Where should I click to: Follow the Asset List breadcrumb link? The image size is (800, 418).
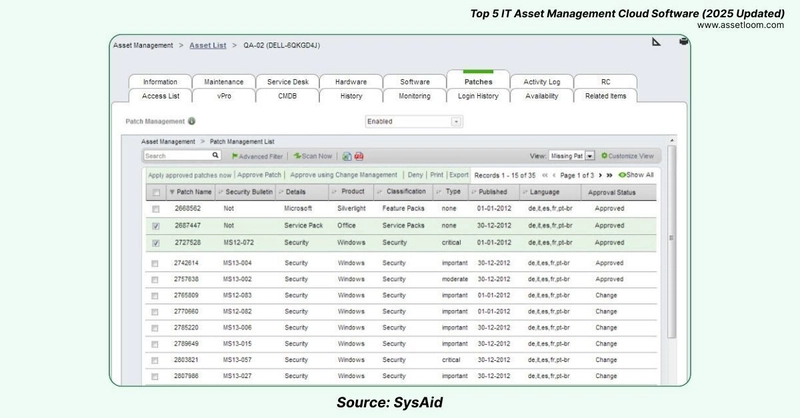click(x=208, y=45)
